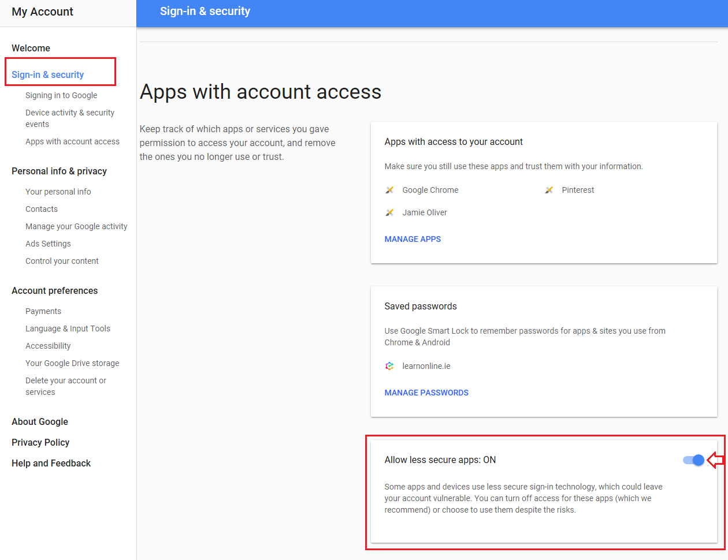
Task: Select Apps with account access menu item
Action: point(72,141)
